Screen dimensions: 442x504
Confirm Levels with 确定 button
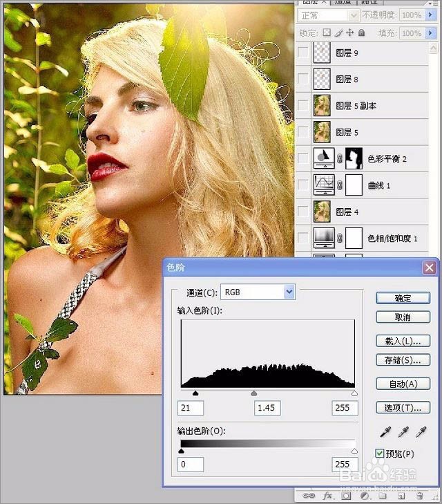click(403, 298)
